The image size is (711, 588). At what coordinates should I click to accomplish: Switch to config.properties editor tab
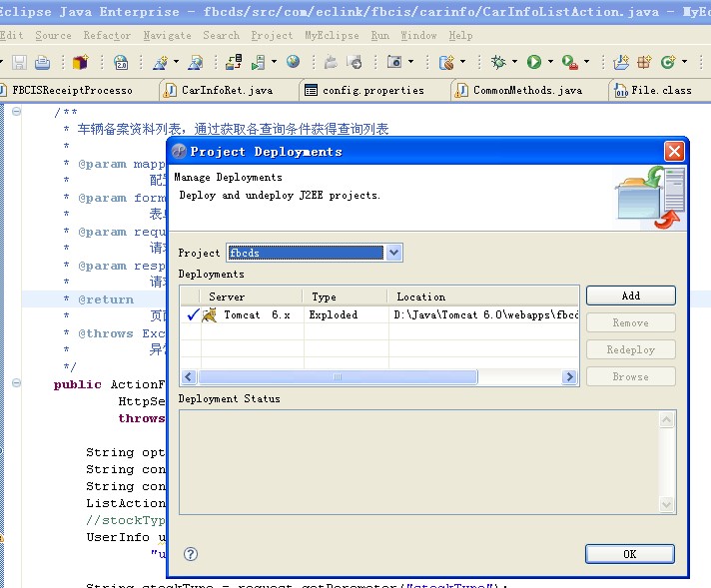pos(372,90)
